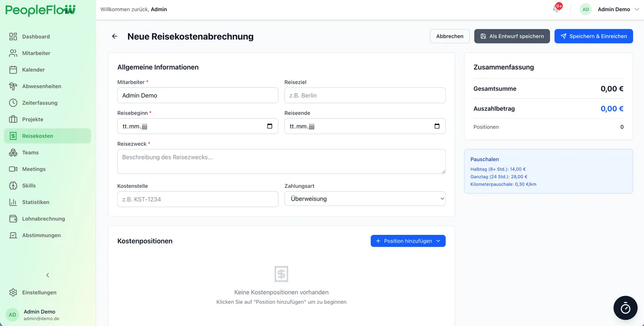Viewport: 644px width, 326px height.
Task: Open the notifications bell icon
Action: click(556, 9)
